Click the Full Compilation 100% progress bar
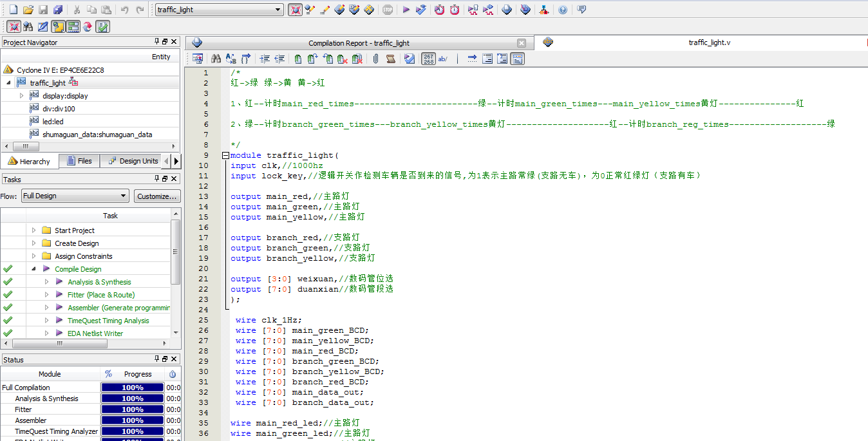 [133, 388]
